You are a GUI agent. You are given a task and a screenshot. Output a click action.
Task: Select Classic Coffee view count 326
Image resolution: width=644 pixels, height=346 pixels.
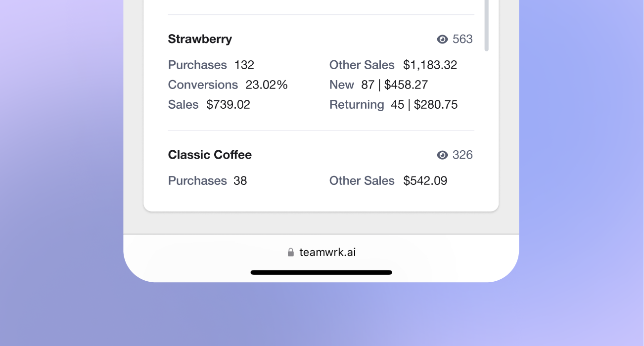coord(462,155)
